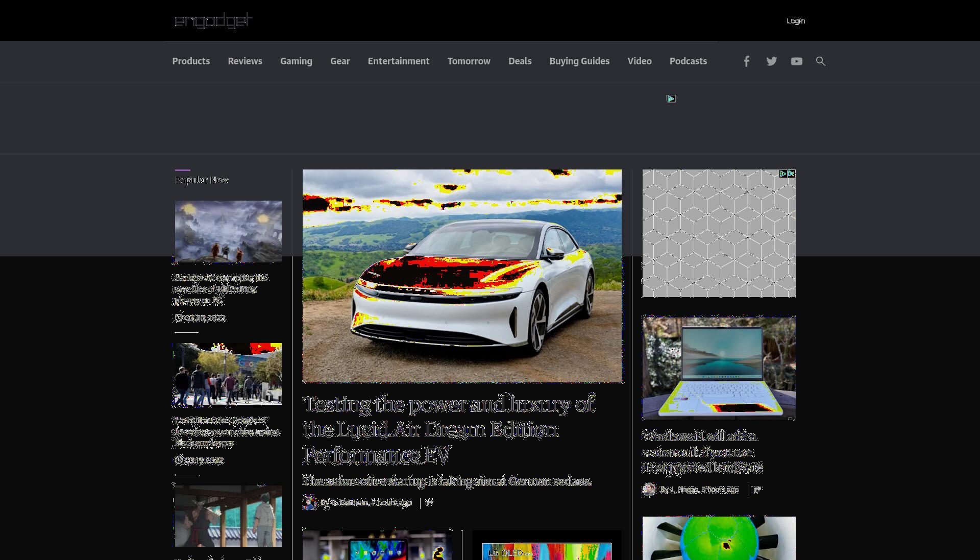980x560 pixels.
Task: Open the Elden Ring thumbnail
Action: [x=228, y=231]
